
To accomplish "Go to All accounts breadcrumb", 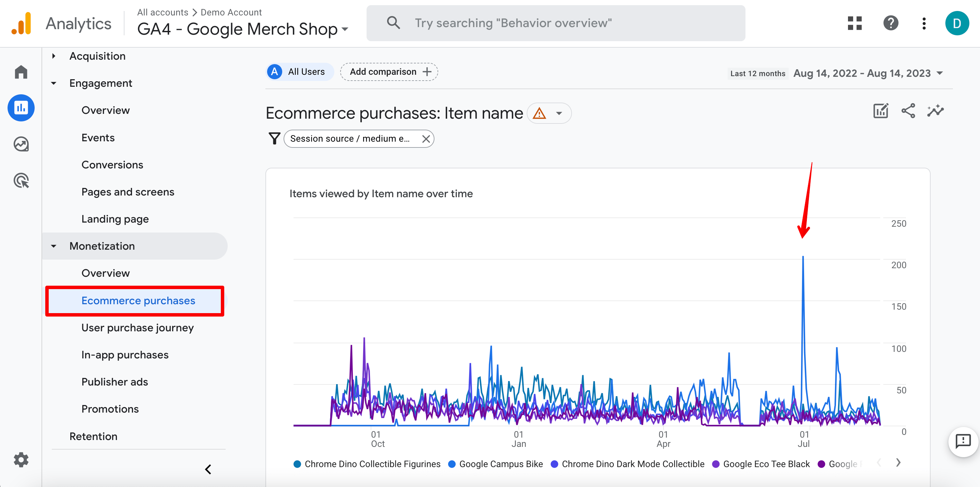I will pos(163,12).
